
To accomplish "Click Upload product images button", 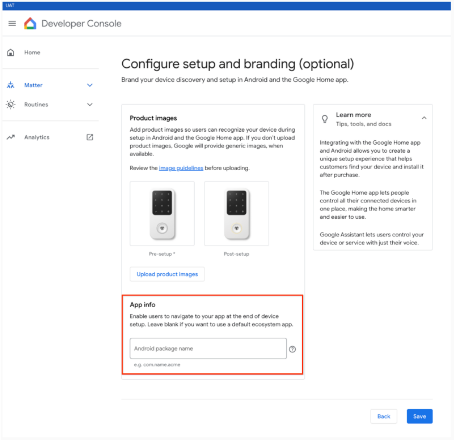I will tap(167, 274).
